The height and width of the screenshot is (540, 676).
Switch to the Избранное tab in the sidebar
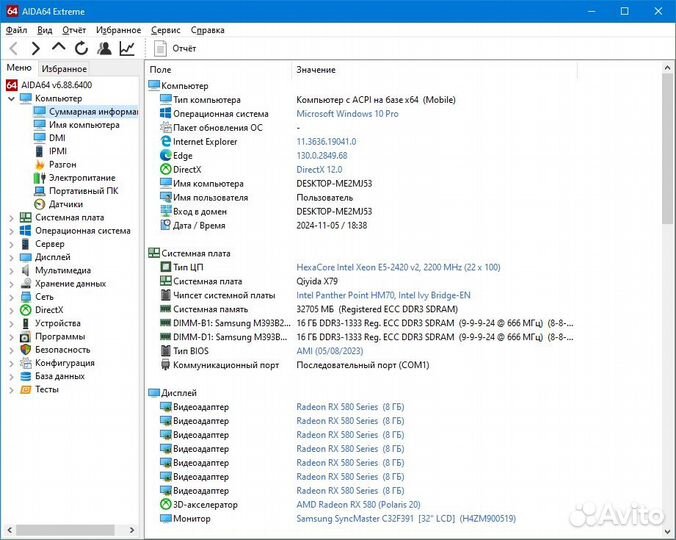tap(64, 69)
